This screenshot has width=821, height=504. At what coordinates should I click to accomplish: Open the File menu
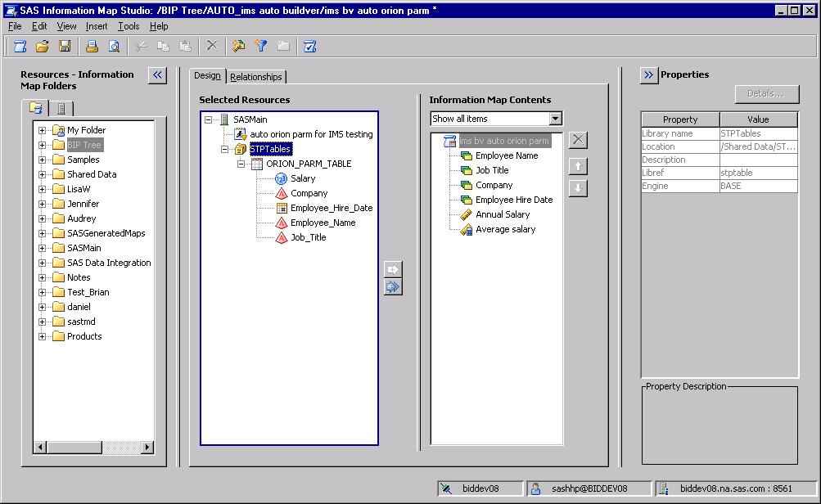pyautogui.click(x=15, y=26)
